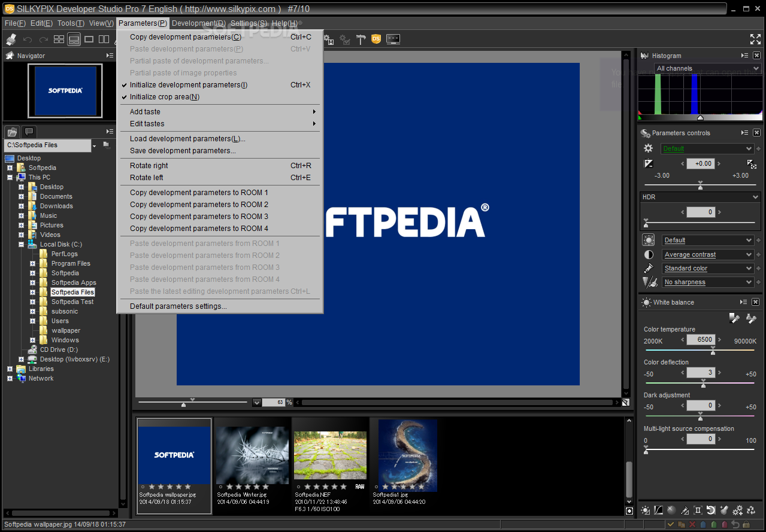Open the No sharpness dropdown
Screen dimensions: 766x532
(708, 282)
